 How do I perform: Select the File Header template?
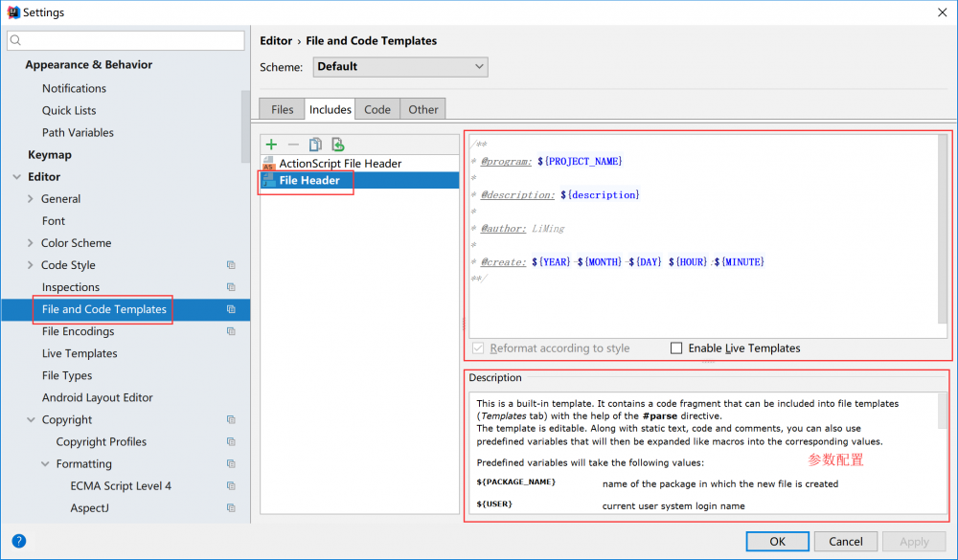[x=359, y=180]
